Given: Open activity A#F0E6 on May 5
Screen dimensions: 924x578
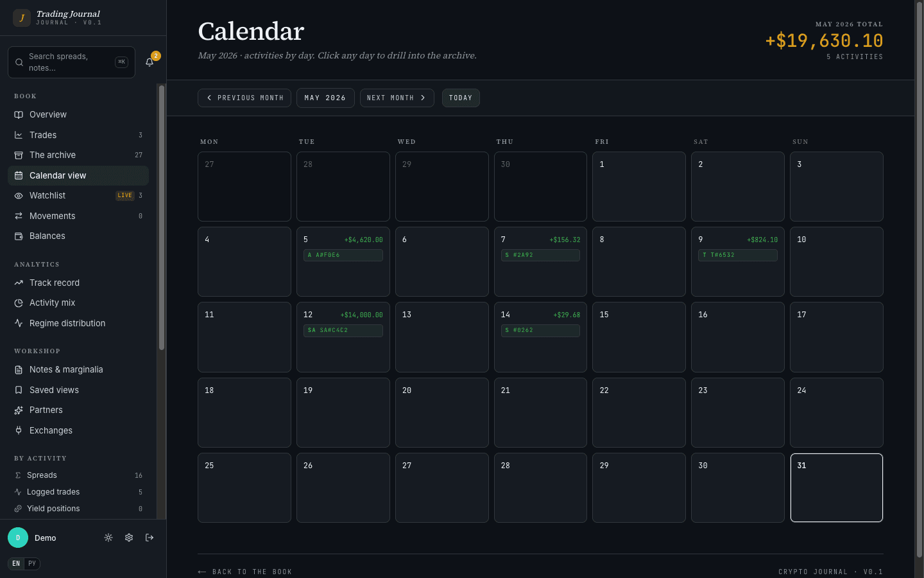Looking at the screenshot, I should point(343,255).
